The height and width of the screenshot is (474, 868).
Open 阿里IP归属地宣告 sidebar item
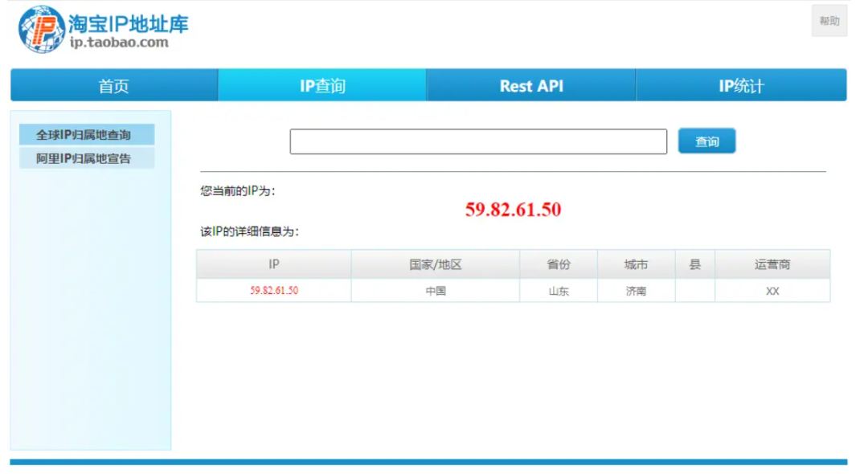(x=87, y=158)
